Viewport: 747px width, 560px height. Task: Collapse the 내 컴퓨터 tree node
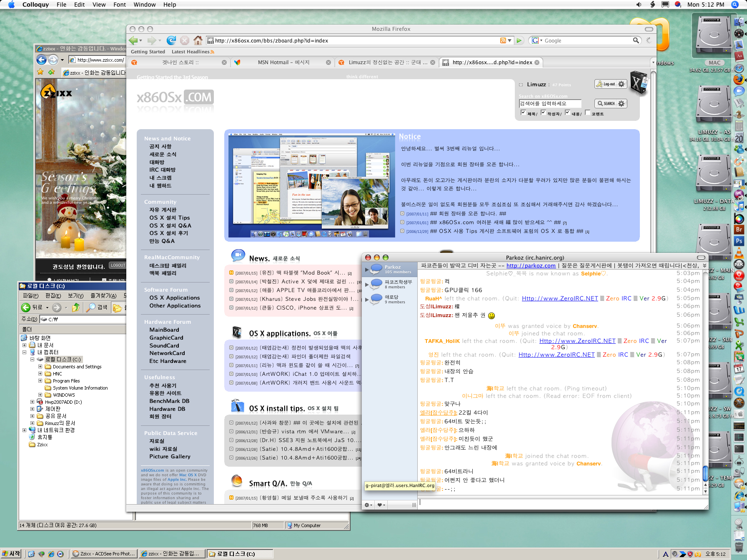click(24, 352)
